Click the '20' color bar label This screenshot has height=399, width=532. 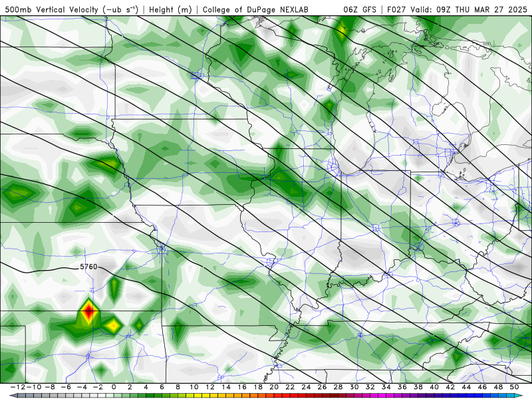pyautogui.click(x=274, y=387)
